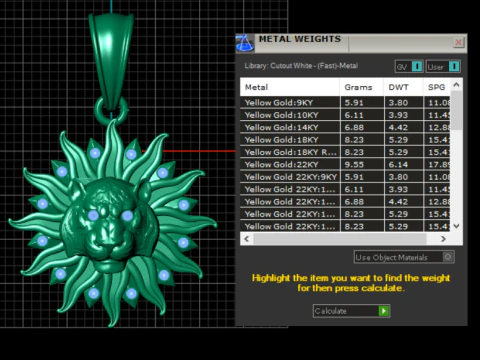This screenshot has height=360, width=480.
Task: Click the Metal Weights cone icon
Action: (x=245, y=43)
